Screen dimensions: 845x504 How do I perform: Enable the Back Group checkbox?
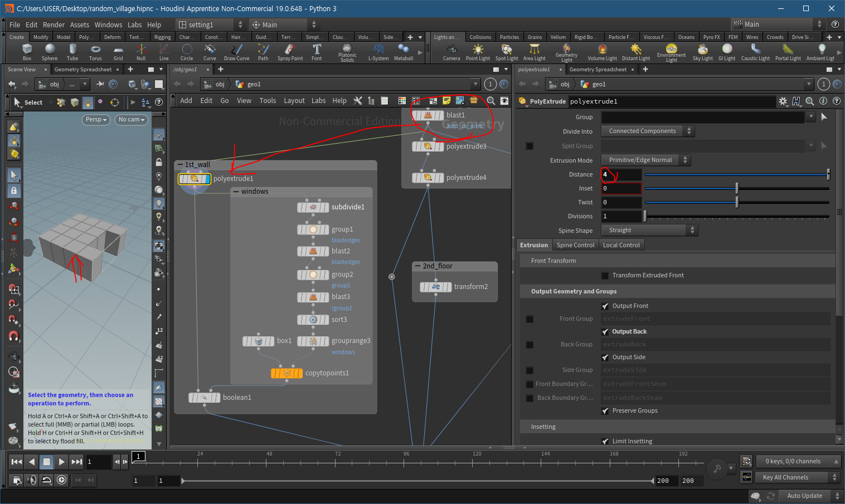(530, 345)
